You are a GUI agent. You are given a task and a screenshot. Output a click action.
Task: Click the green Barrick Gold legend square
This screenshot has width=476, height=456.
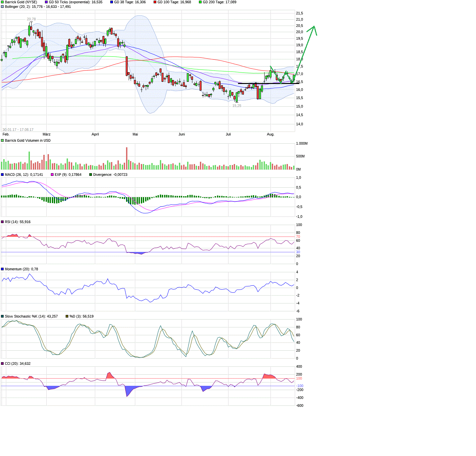pos(2,2)
